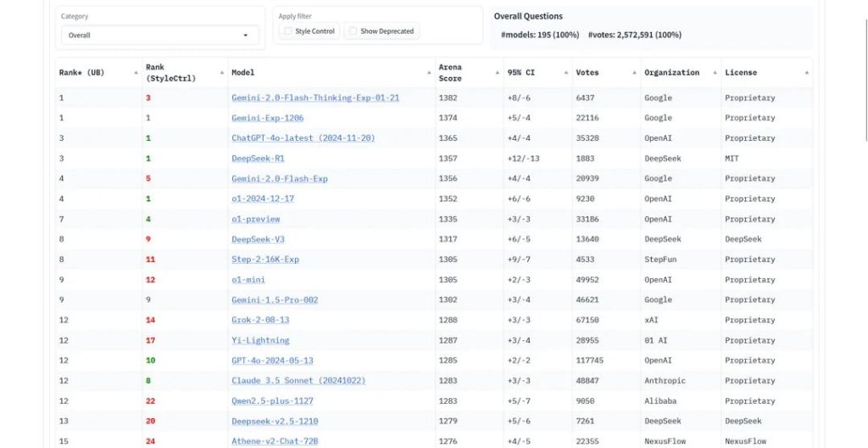Visit ChatGPT-4o-latest (2024-11-20) link
The image size is (868, 448).
click(303, 138)
